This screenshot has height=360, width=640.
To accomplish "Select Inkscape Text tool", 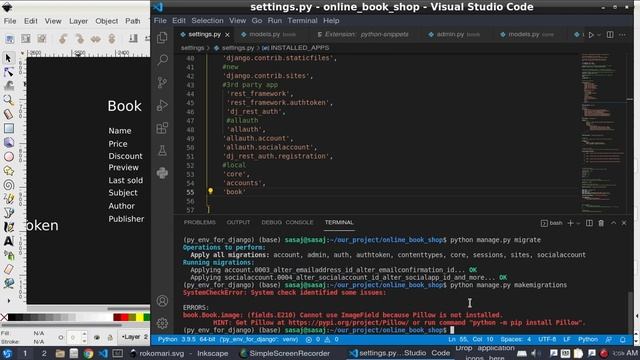I will [x=8, y=241].
